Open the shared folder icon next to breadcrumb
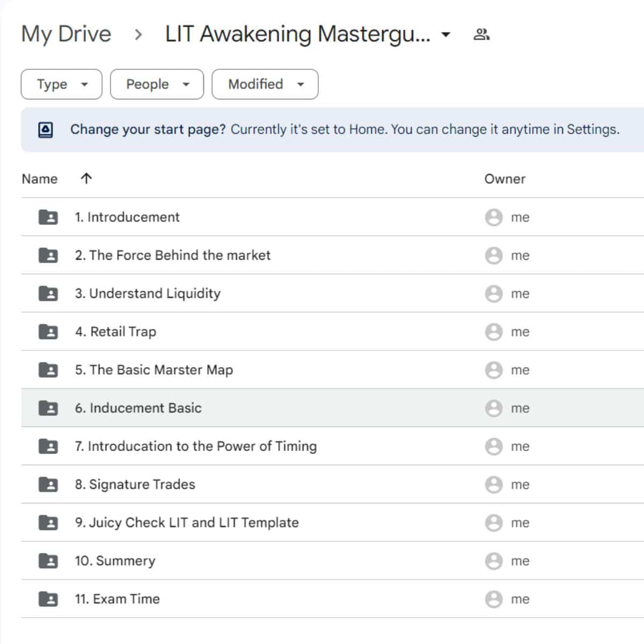This screenshot has width=644, height=644. (480, 34)
